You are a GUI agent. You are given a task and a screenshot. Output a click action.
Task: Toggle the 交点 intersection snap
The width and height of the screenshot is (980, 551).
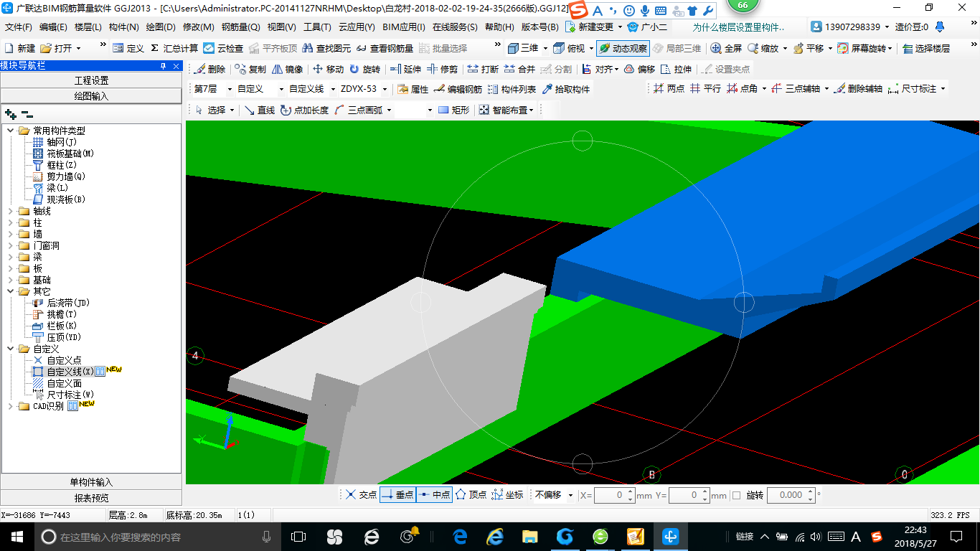pos(360,495)
